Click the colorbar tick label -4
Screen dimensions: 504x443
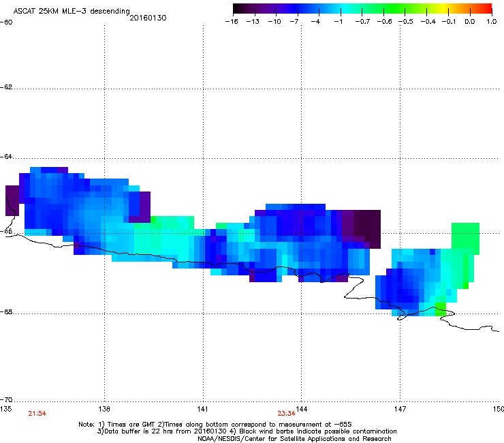[x=315, y=22]
